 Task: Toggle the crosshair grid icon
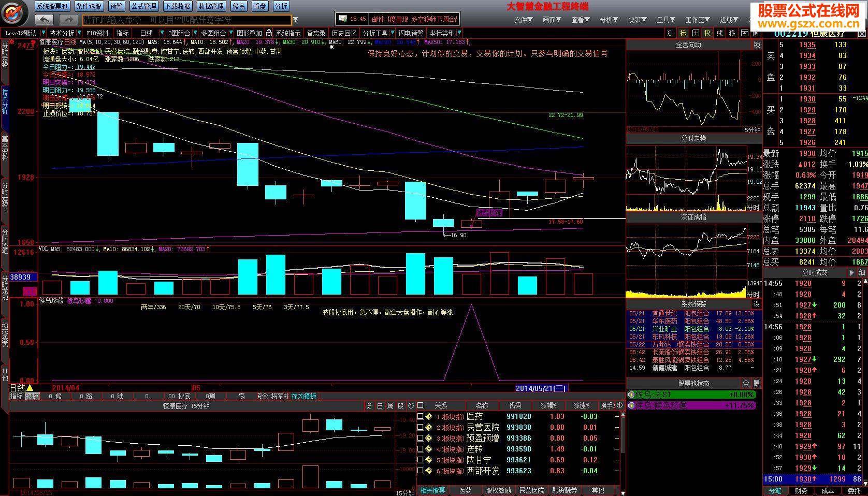click(696, 33)
